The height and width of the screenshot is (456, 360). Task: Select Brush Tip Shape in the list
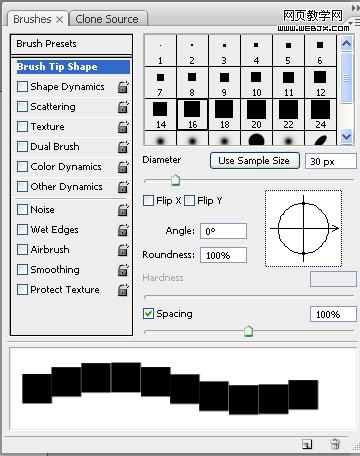coord(73,67)
